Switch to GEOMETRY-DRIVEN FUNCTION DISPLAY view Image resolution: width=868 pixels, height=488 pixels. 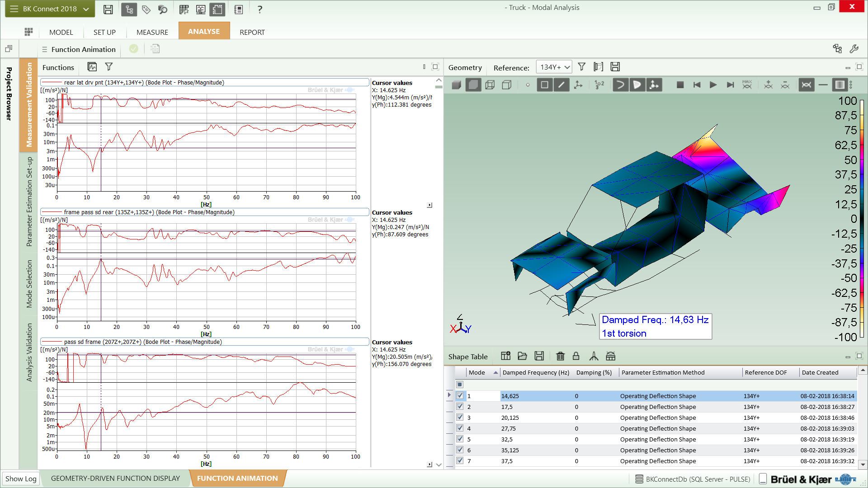(116, 478)
